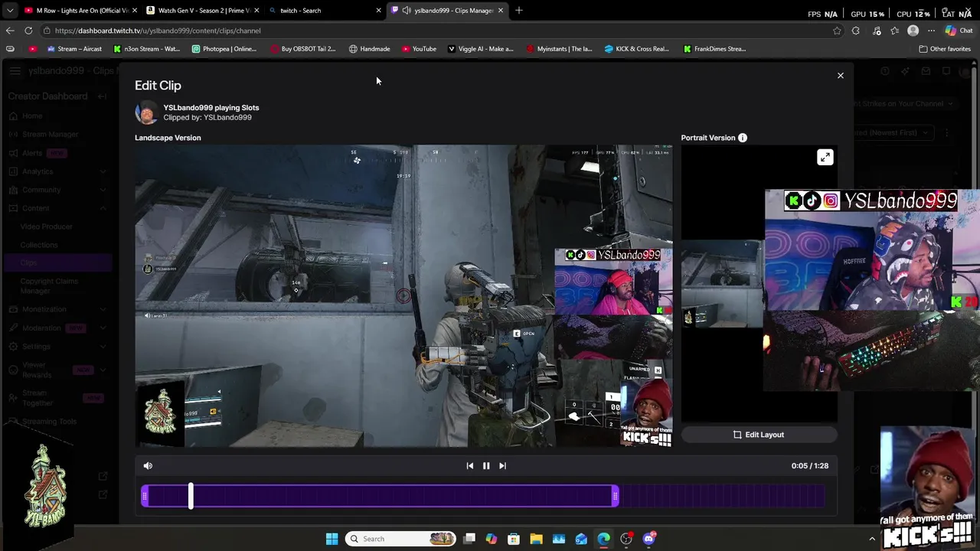Click the purple selected clip range bar
Screen dimensions: 980x551
pyautogui.click(x=380, y=497)
